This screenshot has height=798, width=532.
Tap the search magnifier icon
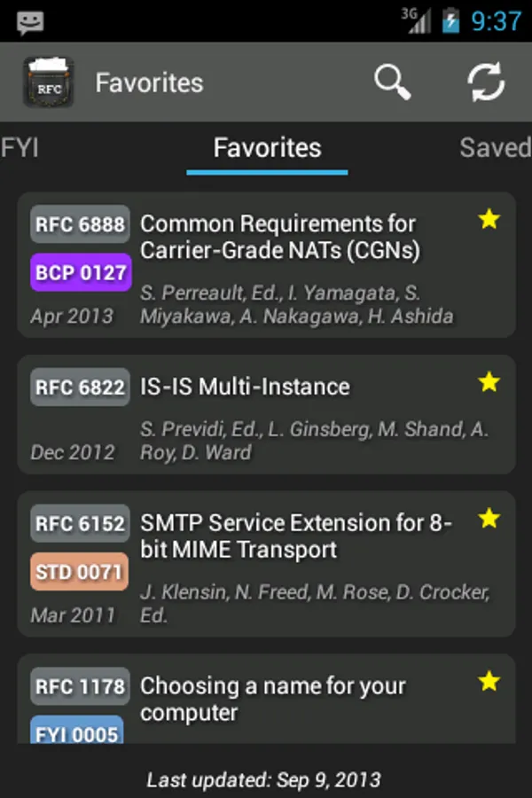[x=392, y=82]
